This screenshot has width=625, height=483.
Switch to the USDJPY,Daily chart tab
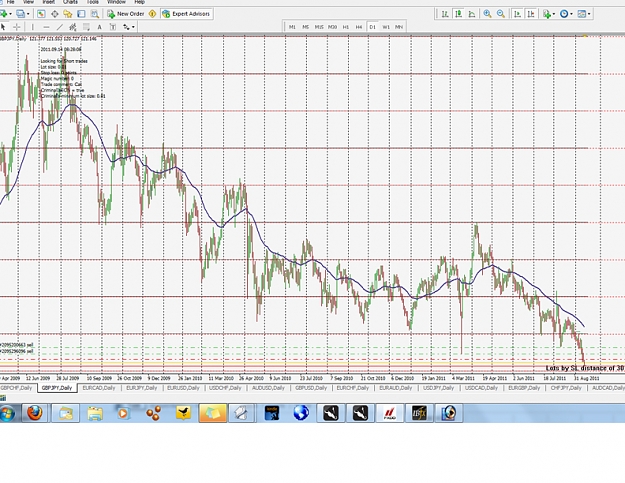pos(438,388)
